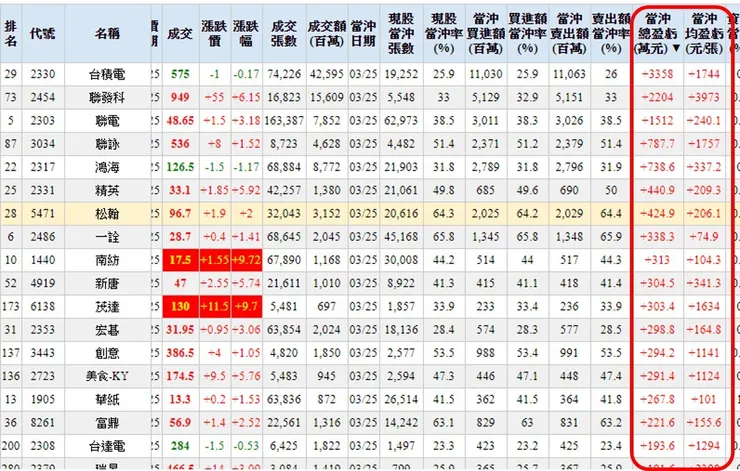Select the +3358 total profit value
740x471 pixels.
(657, 74)
